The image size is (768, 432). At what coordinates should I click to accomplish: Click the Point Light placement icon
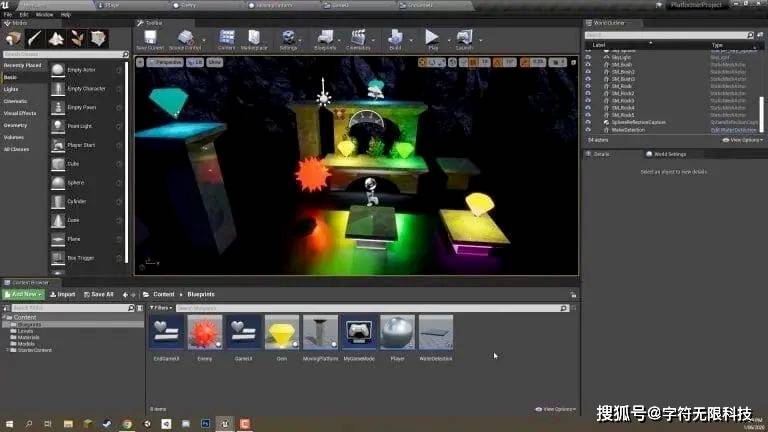coord(58,126)
